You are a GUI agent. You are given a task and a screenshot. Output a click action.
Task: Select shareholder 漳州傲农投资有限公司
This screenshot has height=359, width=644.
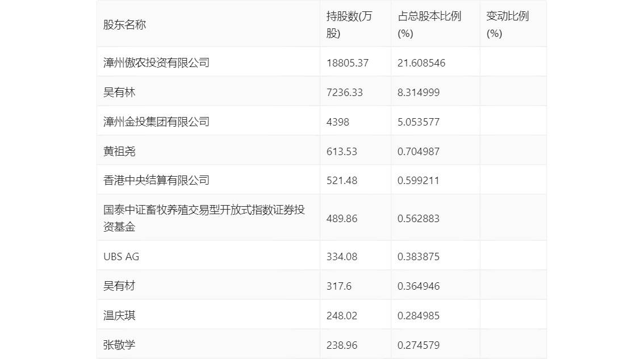(156, 62)
